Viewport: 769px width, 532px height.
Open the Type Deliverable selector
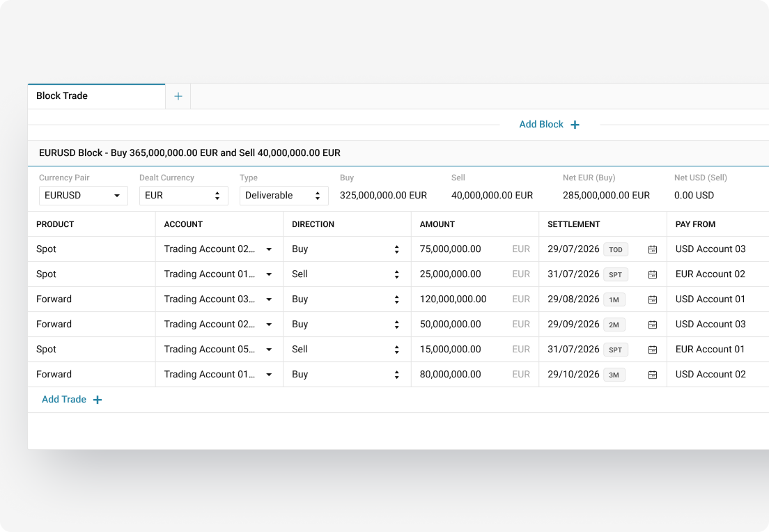(284, 195)
